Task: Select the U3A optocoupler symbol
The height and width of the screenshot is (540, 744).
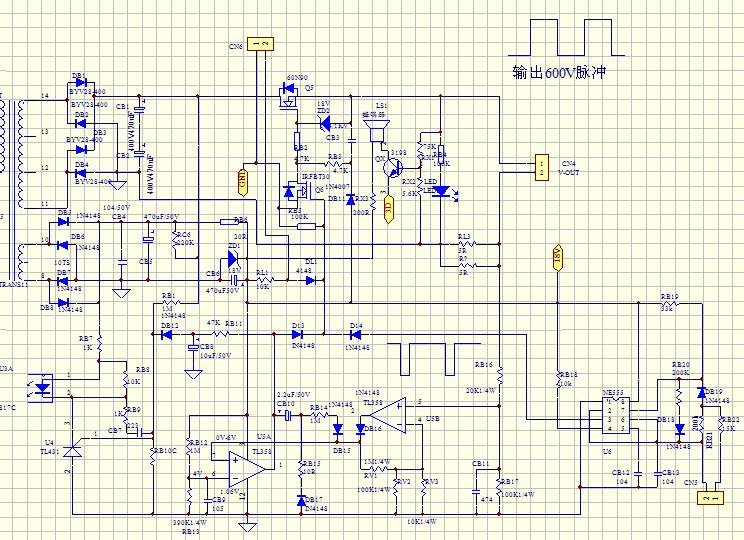Action: pyautogui.click(x=40, y=388)
